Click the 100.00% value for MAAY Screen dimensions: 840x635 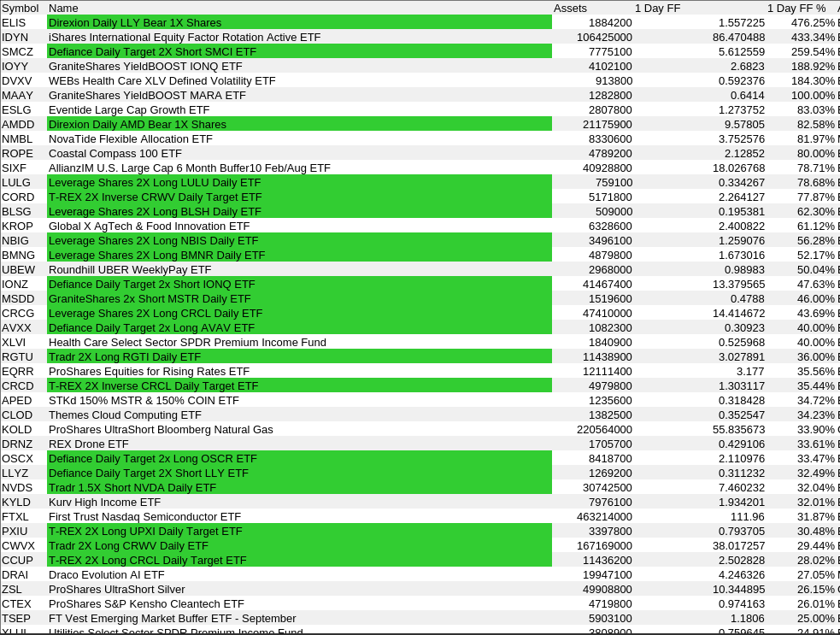(813, 95)
